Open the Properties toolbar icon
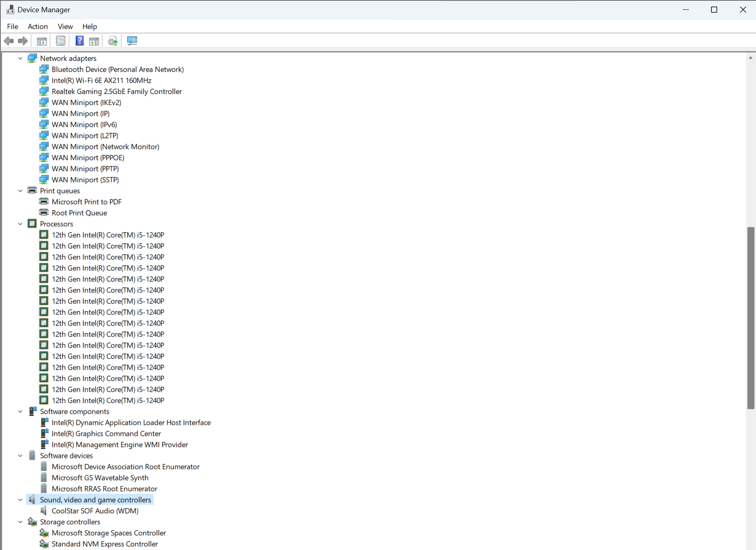The width and height of the screenshot is (756, 550). tap(61, 41)
